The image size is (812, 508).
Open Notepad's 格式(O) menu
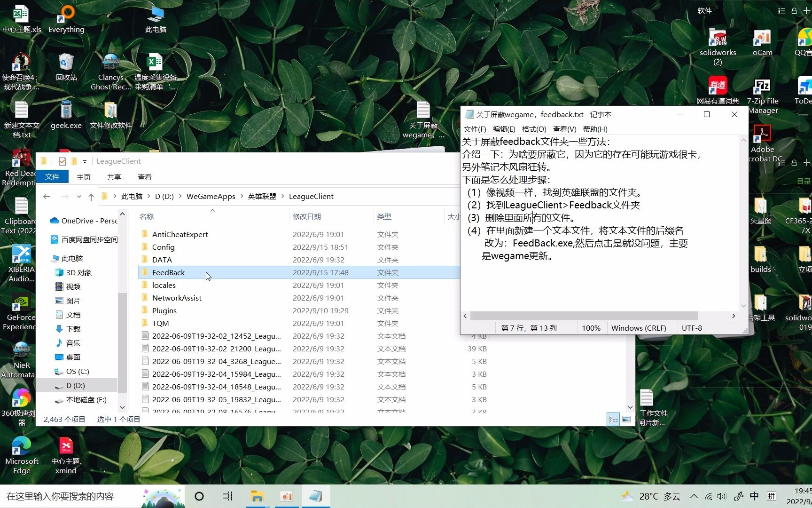click(534, 129)
